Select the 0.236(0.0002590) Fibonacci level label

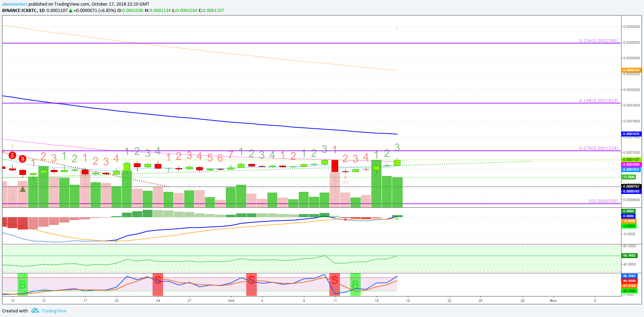[598, 41]
